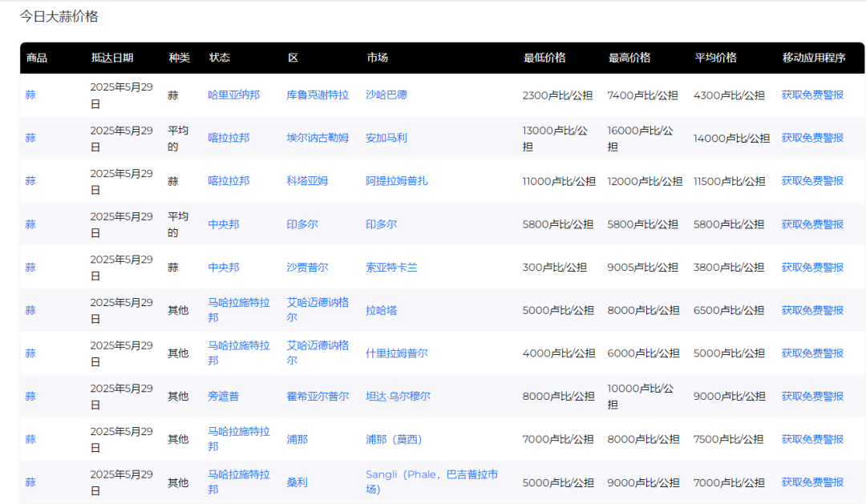866x504 pixels.
Task: Select the 300卢比/公担 minimum price cell
Action: tap(555, 268)
